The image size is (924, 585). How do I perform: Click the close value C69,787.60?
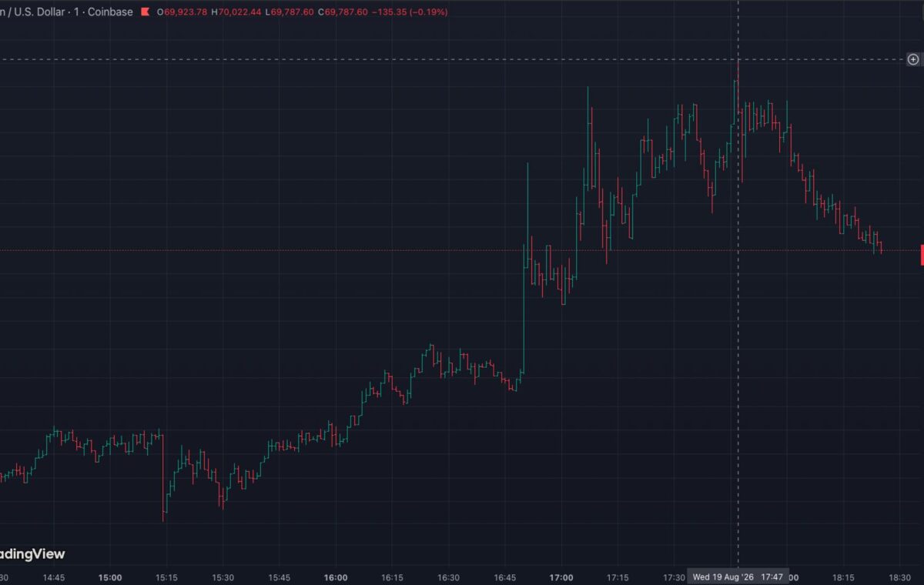[x=342, y=12]
